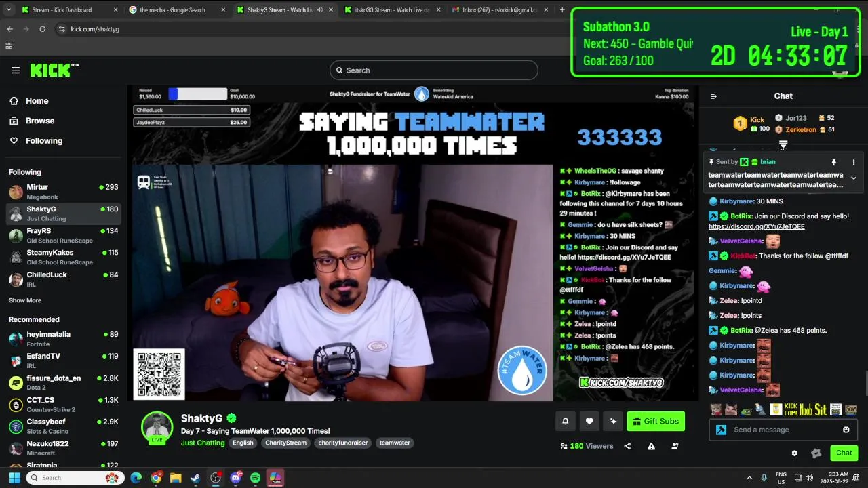This screenshot has width=868, height=488.
Task: Focus the Send a message field
Action: click(x=783, y=430)
